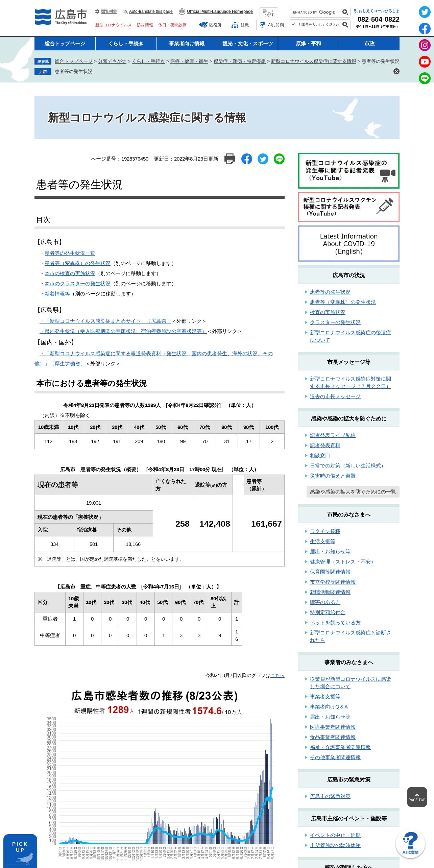434x868 pixels.
Task: Open sidebar クラスターの発生状況 link
Action: (335, 322)
